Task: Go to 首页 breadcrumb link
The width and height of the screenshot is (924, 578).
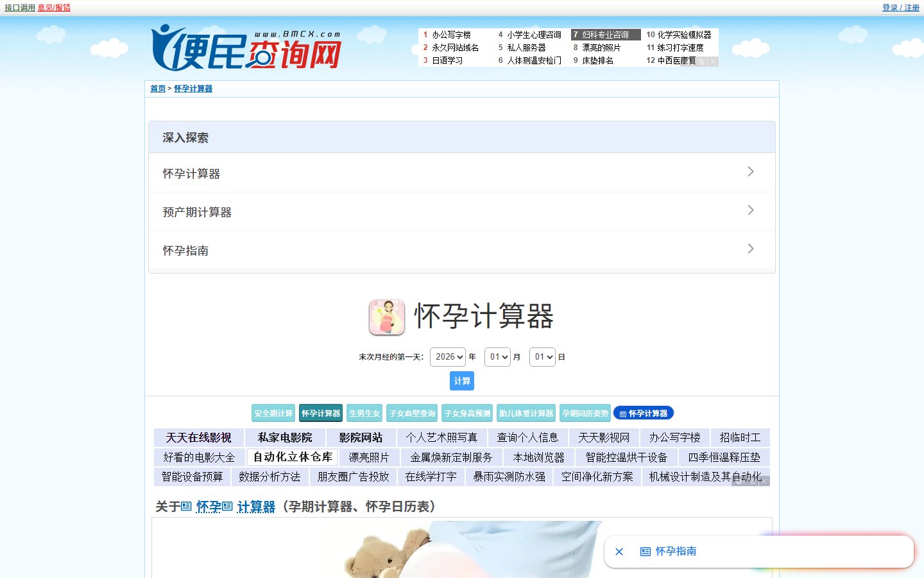Action: (158, 89)
